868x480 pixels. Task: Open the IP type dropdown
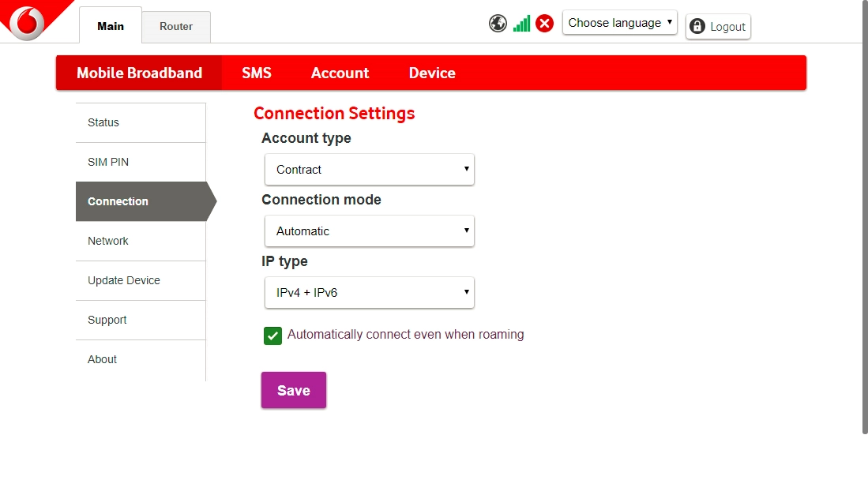pos(369,293)
